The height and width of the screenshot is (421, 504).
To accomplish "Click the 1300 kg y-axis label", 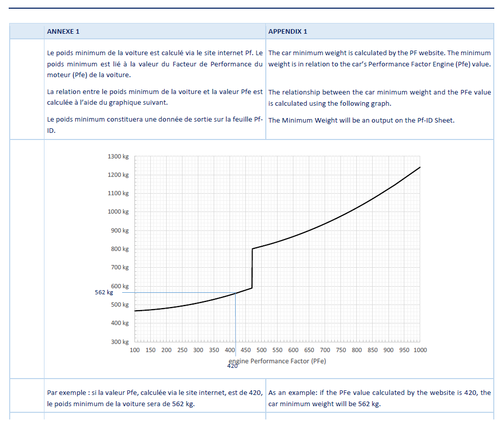I will click(x=118, y=156).
